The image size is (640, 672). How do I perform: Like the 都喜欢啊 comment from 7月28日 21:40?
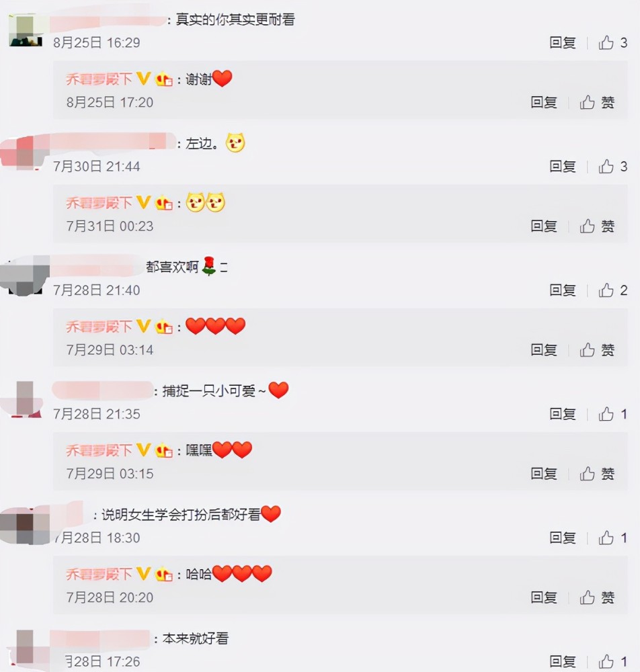click(x=612, y=290)
